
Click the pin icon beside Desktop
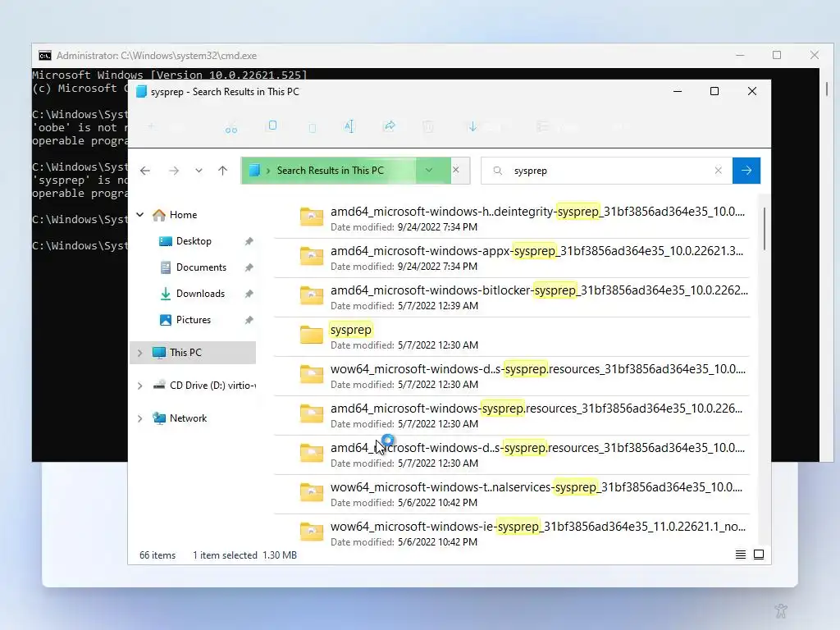(249, 241)
